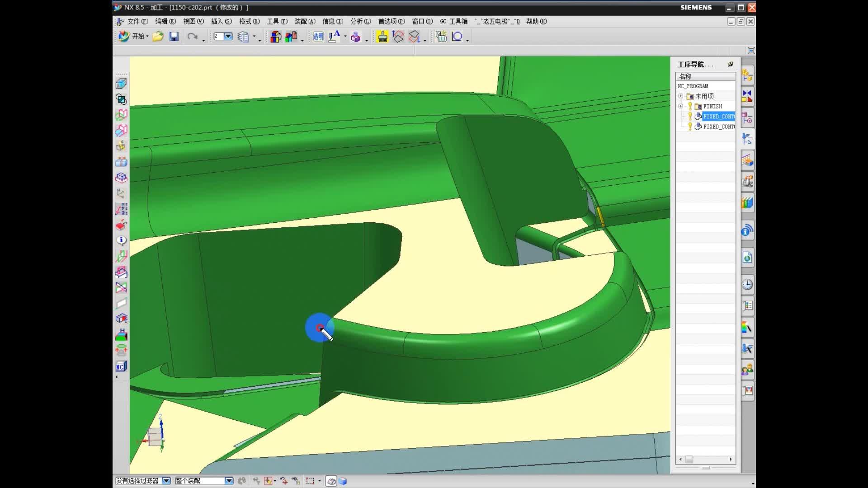Open the 工具(T) menu

[277, 21]
